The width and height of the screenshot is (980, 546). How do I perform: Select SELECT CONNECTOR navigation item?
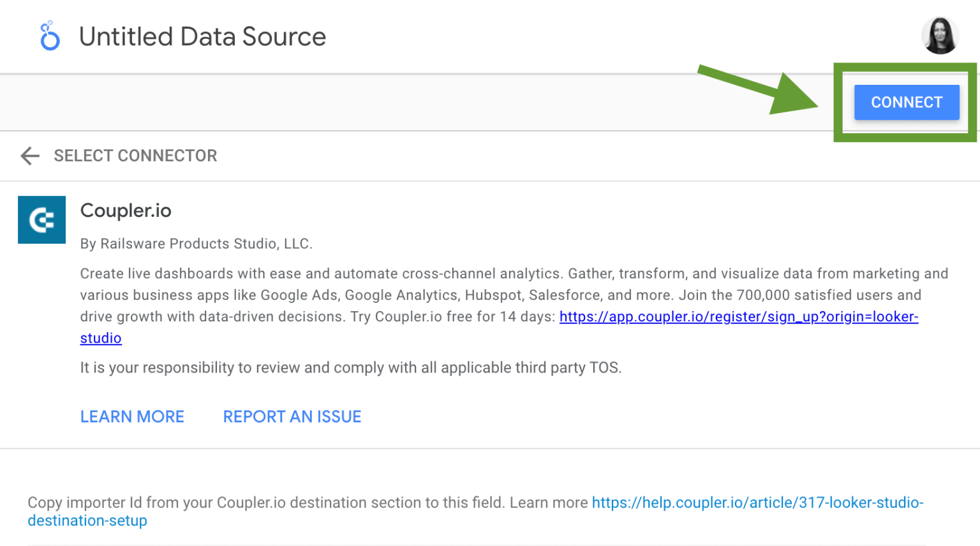[x=135, y=156]
